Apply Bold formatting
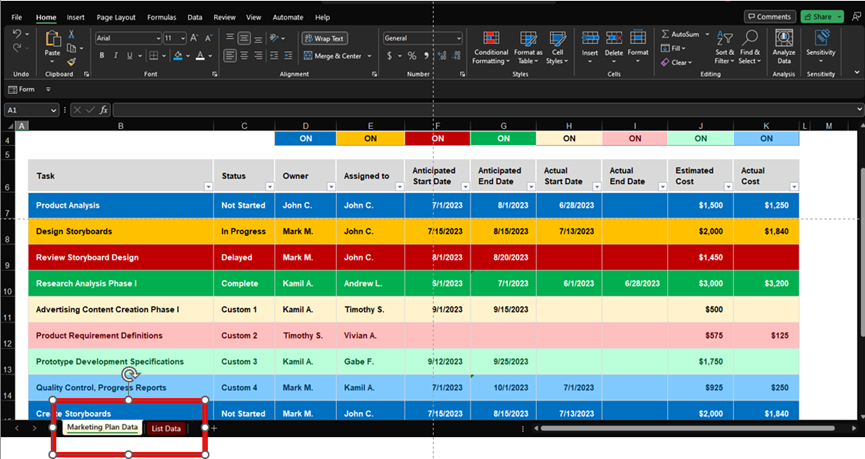Viewport: 865px width, 459px height. (102, 56)
